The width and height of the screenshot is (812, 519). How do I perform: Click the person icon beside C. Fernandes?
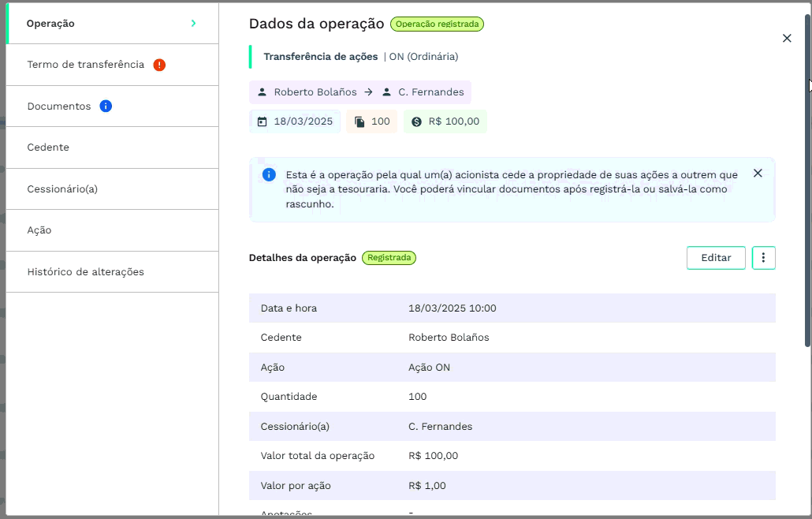386,91
